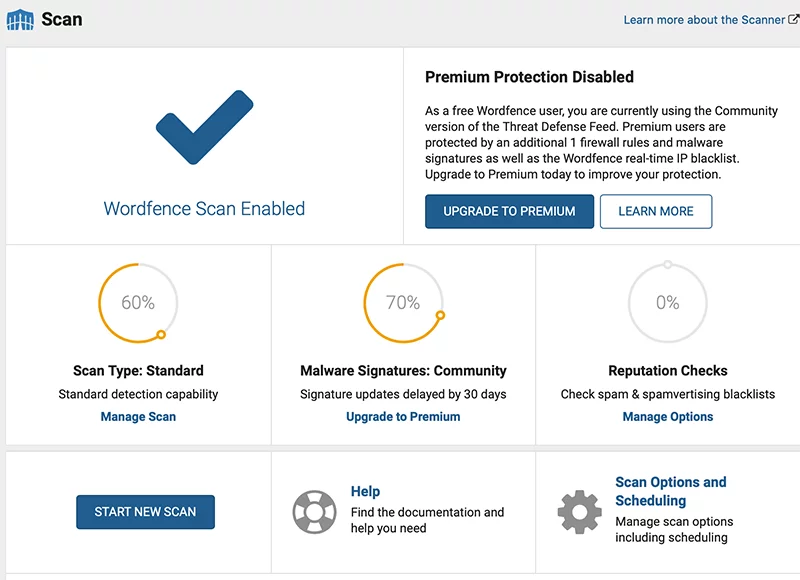The image size is (800, 580).
Task: Open Learn more about the Scanner link
Action: (704, 20)
